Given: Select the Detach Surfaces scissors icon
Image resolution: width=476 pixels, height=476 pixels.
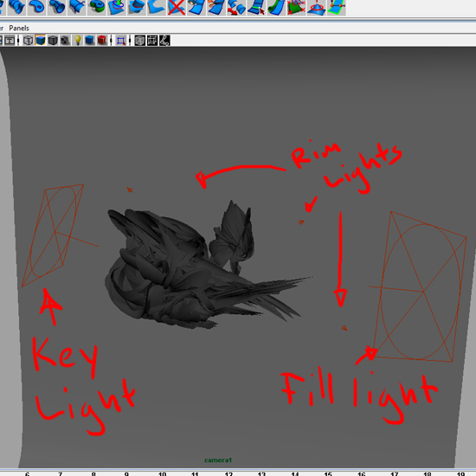Looking at the screenshot, I should pyautogui.click(x=216, y=7).
